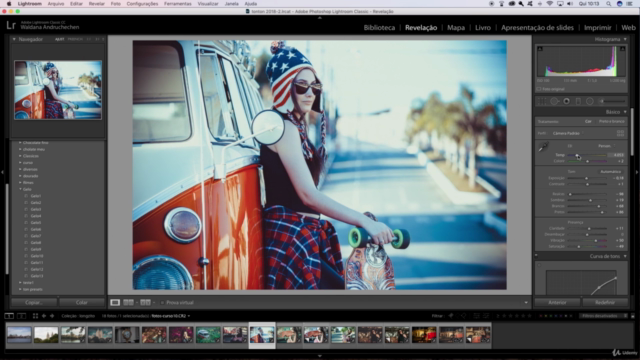Collapse the Curva de tons panel
This screenshot has height=360, width=640.
(x=625, y=256)
